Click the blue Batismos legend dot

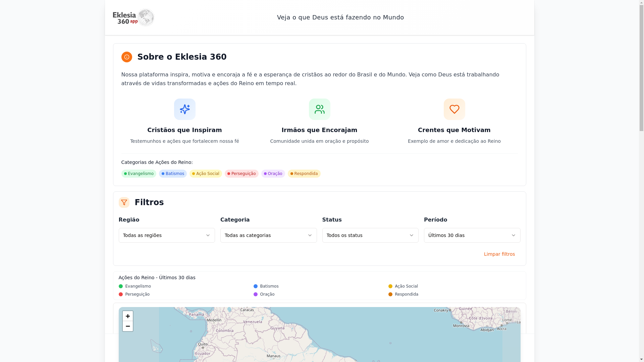[256, 286]
